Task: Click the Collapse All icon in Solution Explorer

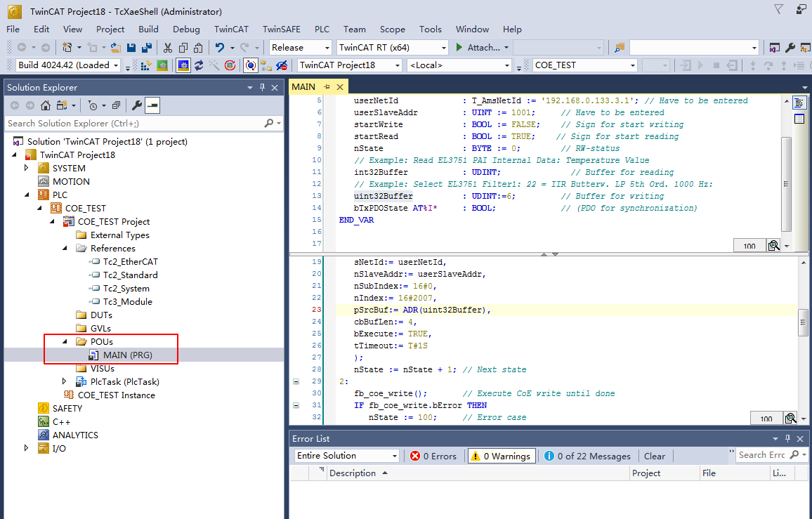Action: point(116,105)
